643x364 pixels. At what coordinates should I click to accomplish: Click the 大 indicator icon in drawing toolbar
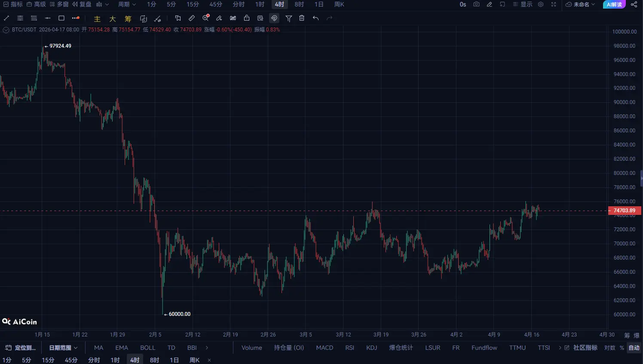click(113, 18)
